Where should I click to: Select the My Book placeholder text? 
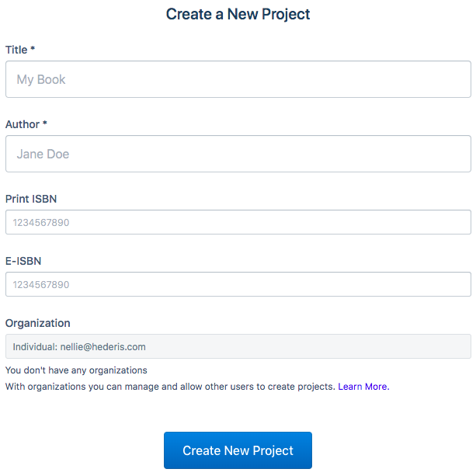click(x=41, y=79)
